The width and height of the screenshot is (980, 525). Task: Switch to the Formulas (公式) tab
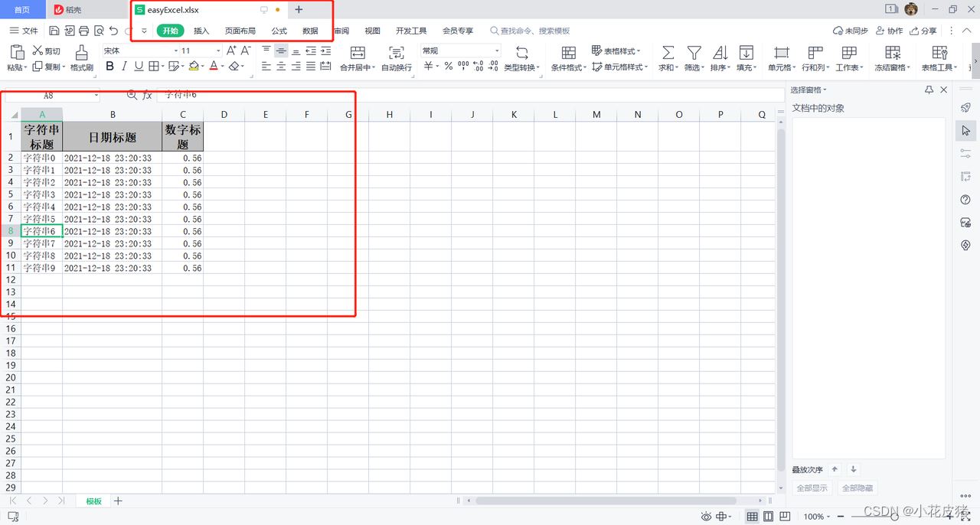click(279, 31)
